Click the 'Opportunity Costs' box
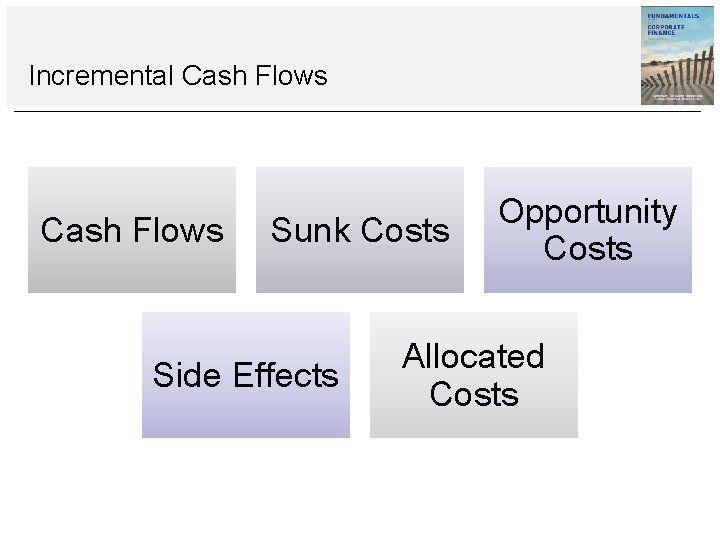This screenshot has height=540, width=720. 588,230
